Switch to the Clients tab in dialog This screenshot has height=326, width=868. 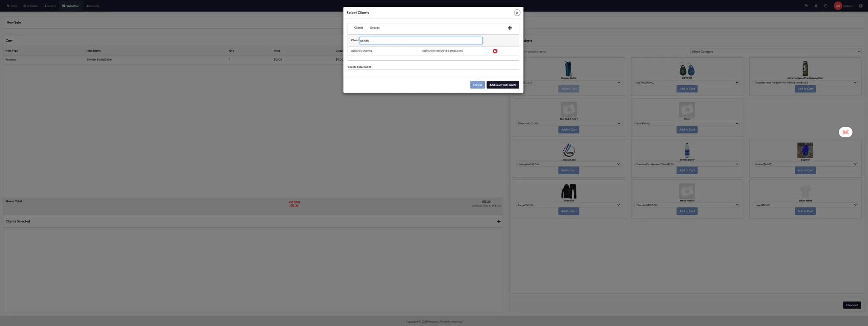coord(359,28)
